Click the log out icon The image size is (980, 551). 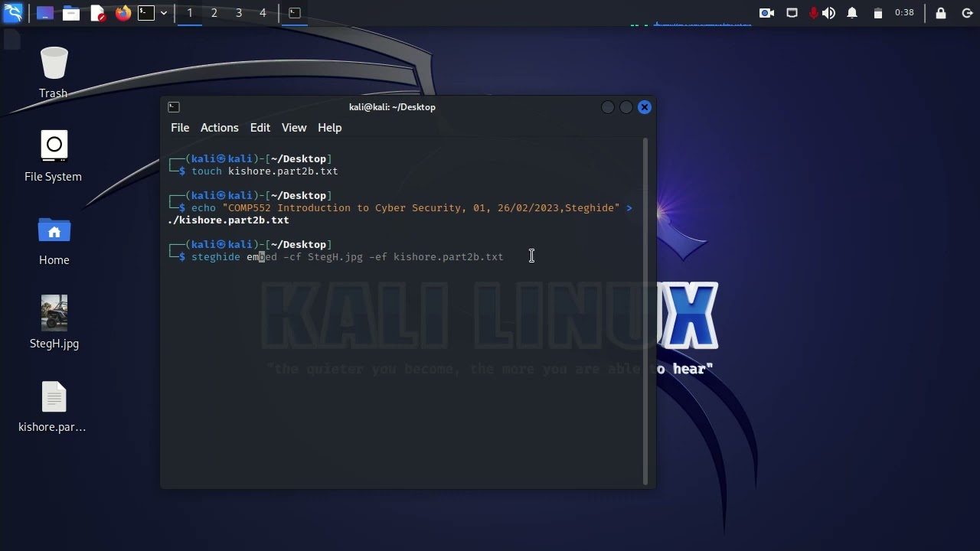pos(967,13)
